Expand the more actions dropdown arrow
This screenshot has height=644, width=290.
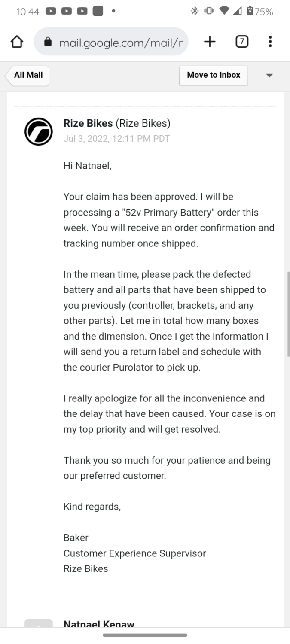(x=269, y=76)
